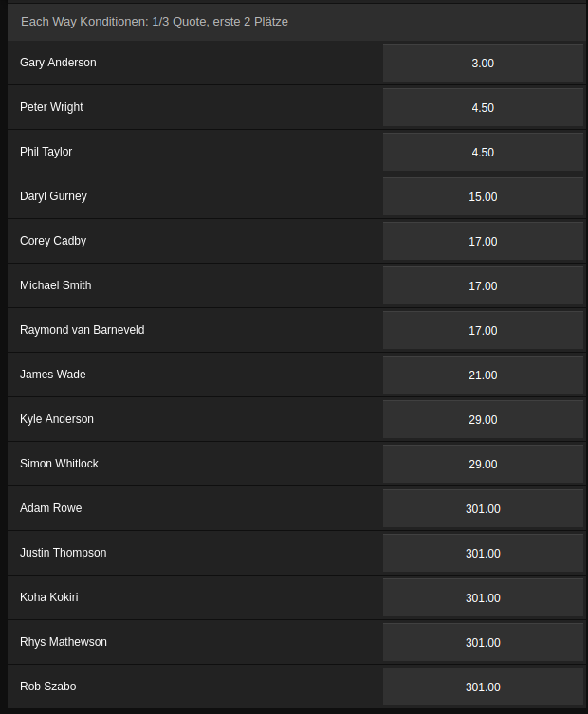
Task: Select Rhys Mathewson odds 301.00
Action: [483, 643]
